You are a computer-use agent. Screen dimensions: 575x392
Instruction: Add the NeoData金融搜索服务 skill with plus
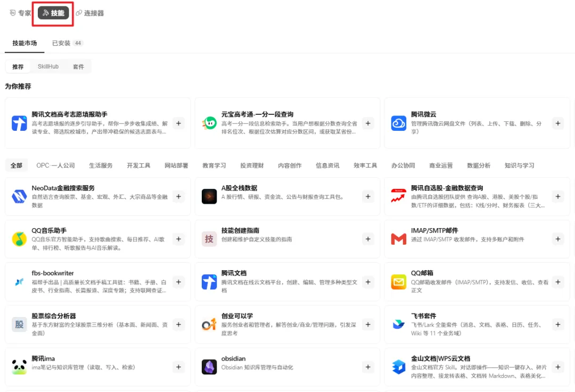pyautogui.click(x=178, y=196)
